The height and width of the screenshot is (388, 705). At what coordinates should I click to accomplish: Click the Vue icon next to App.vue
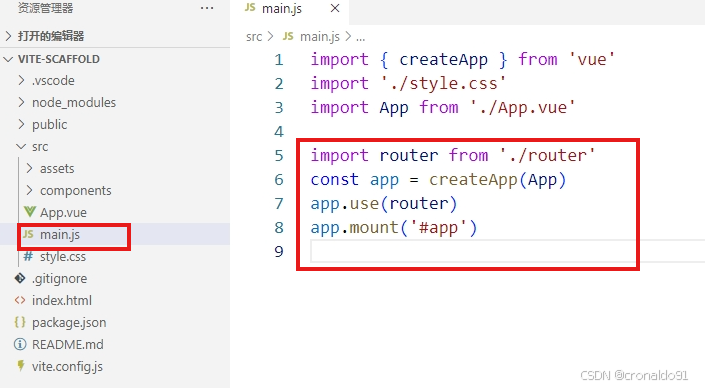click(30, 212)
